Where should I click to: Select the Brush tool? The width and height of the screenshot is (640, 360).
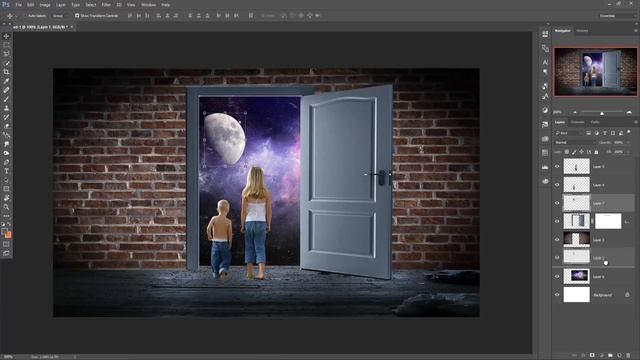coord(6,99)
